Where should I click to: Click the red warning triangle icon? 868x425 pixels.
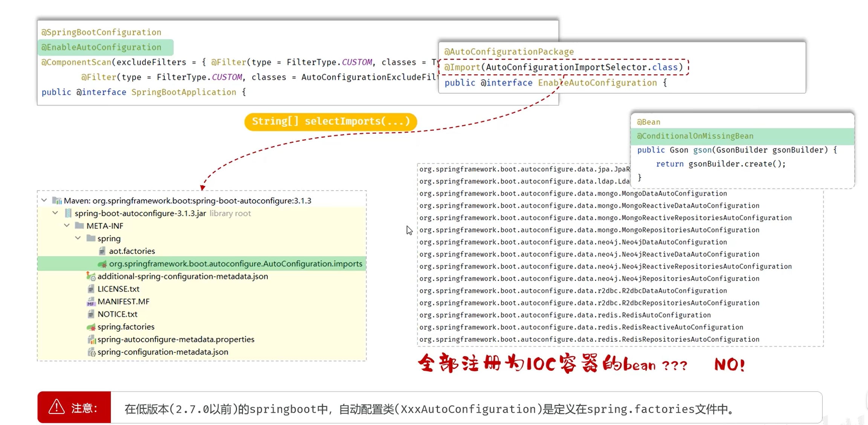click(57, 407)
